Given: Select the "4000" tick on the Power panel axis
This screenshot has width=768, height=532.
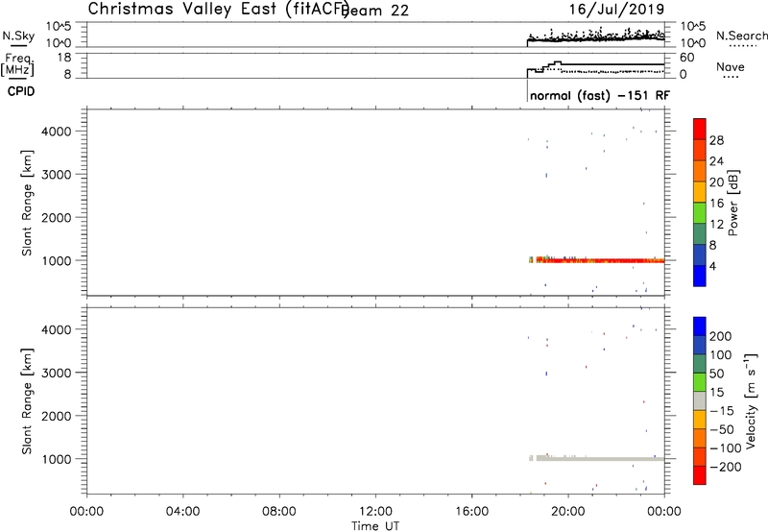Looking at the screenshot, I should (x=57, y=132).
